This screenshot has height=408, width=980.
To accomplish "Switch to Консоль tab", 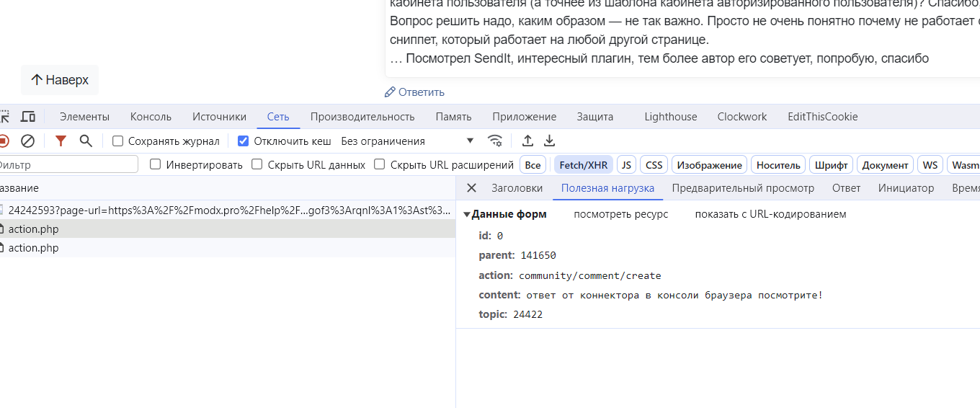I will tap(151, 117).
